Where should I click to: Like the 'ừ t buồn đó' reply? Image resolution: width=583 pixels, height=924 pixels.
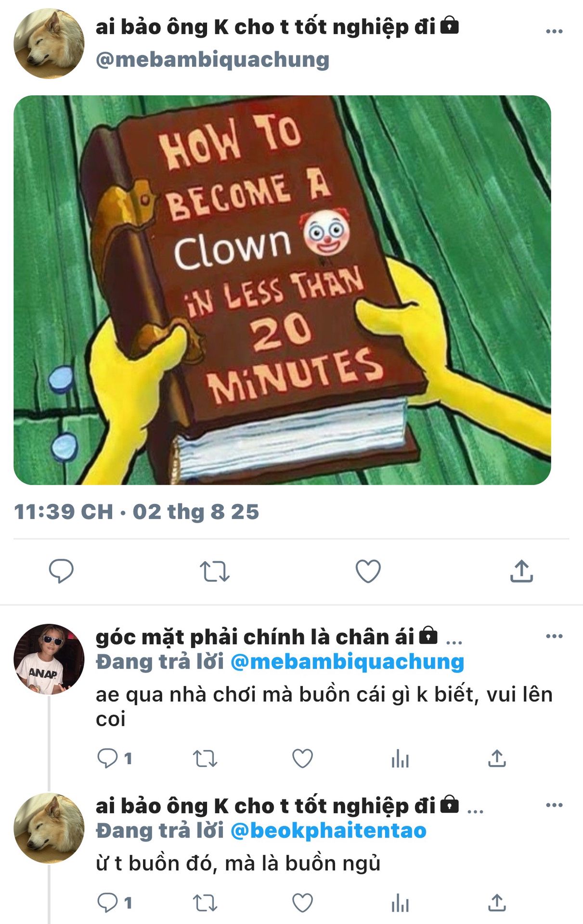click(x=303, y=903)
